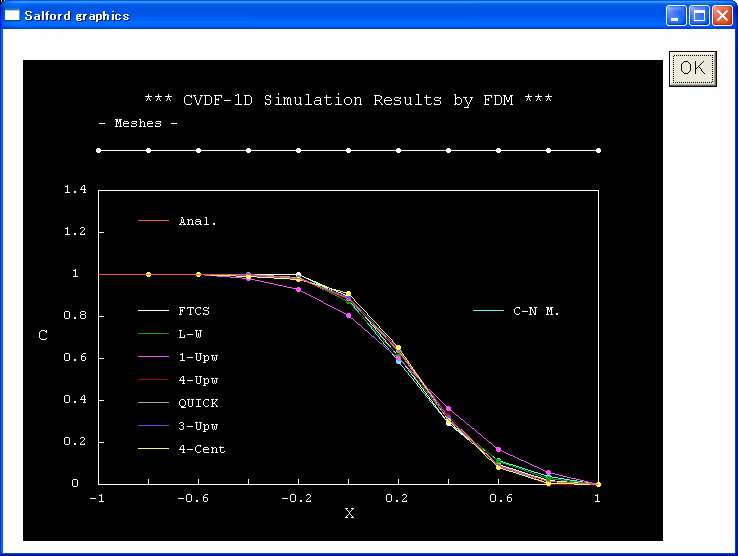Click the X axis label below the plot
The width and height of the screenshot is (738, 556).
[x=349, y=513]
